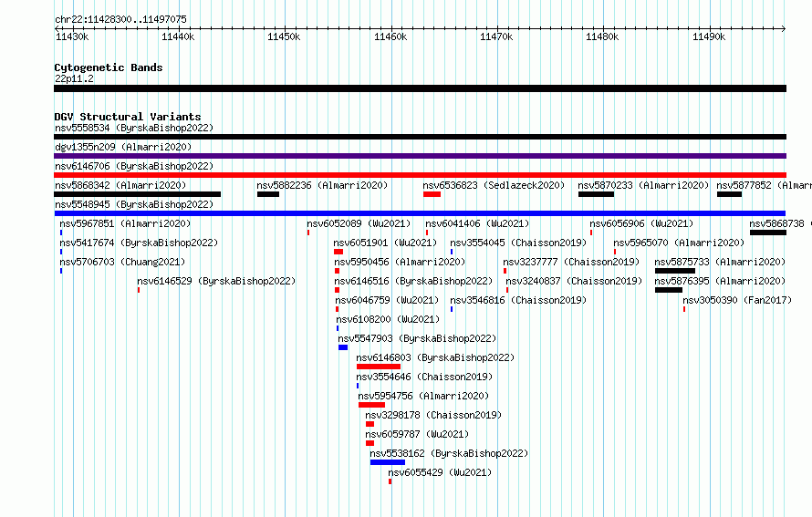Click the nsv6146706 red variant bar
Viewport: 812px width, 517px height.
420,175
